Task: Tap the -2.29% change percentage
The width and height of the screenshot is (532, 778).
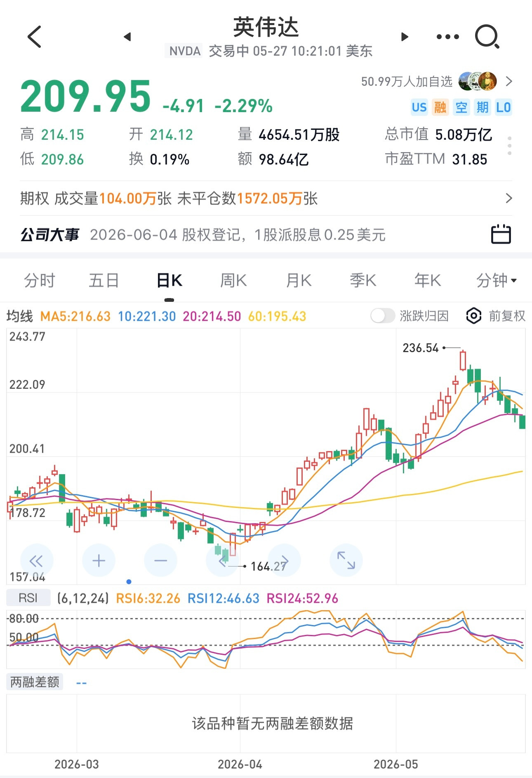Action: click(244, 106)
